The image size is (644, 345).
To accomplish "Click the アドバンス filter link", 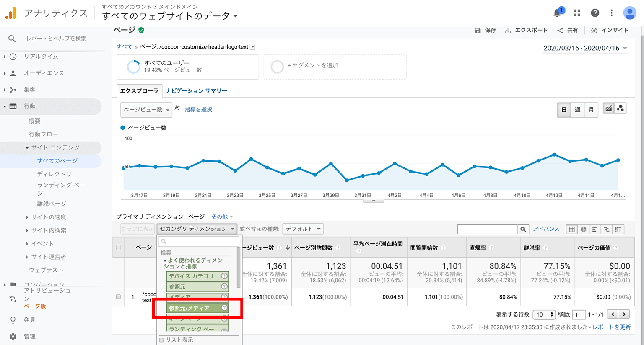I will click(546, 229).
